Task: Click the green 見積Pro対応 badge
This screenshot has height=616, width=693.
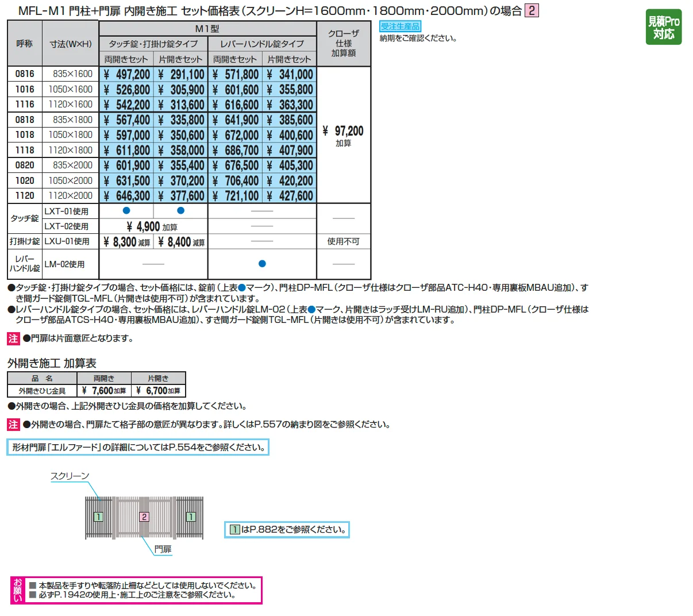Action: tap(664, 27)
